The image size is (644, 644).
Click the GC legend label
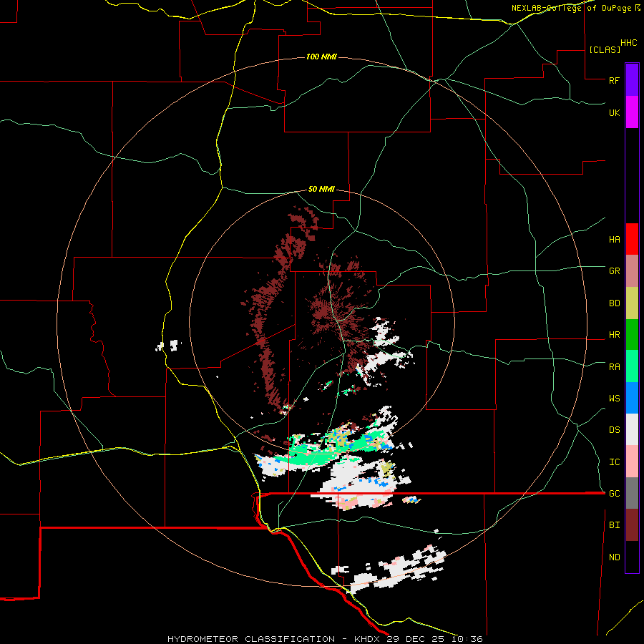(614, 493)
